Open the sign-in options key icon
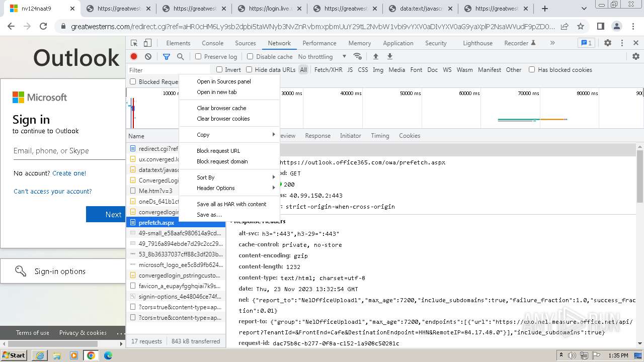Viewport: 644px width, 362px height. [x=21, y=271]
